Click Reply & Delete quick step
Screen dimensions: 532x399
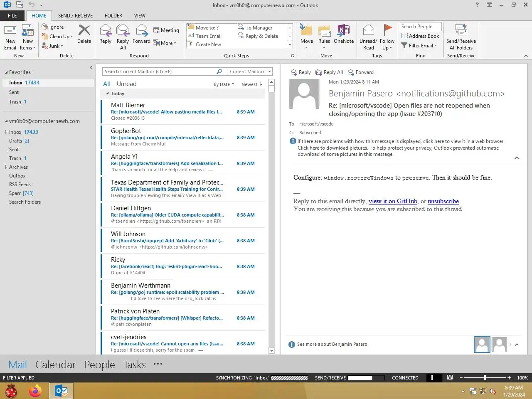click(x=258, y=36)
